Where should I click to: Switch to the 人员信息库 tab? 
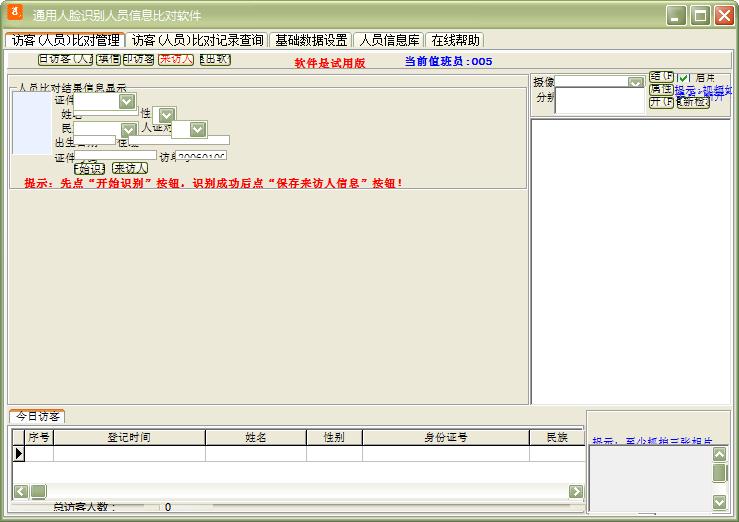pyautogui.click(x=389, y=40)
